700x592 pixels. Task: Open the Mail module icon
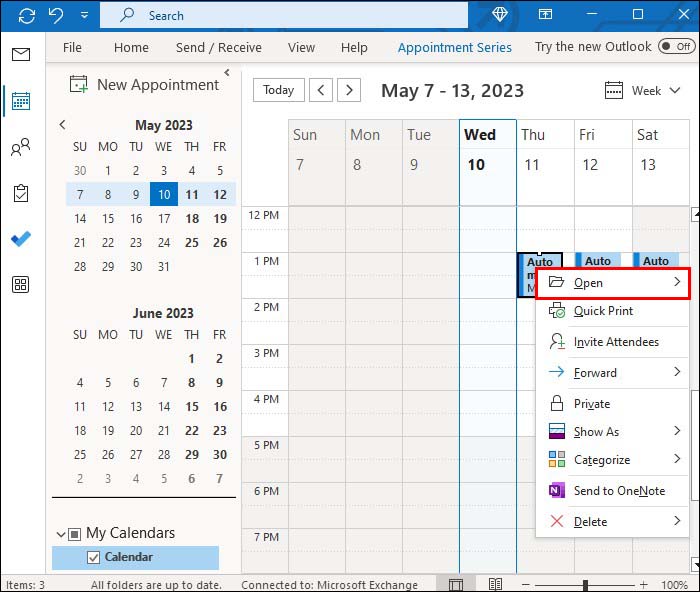coord(21,54)
